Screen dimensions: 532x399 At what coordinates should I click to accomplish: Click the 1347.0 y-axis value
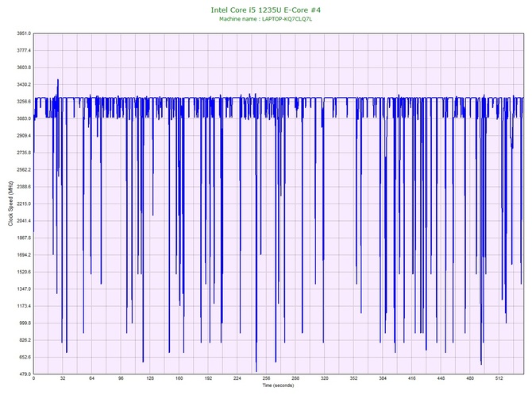click(x=23, y=289)
